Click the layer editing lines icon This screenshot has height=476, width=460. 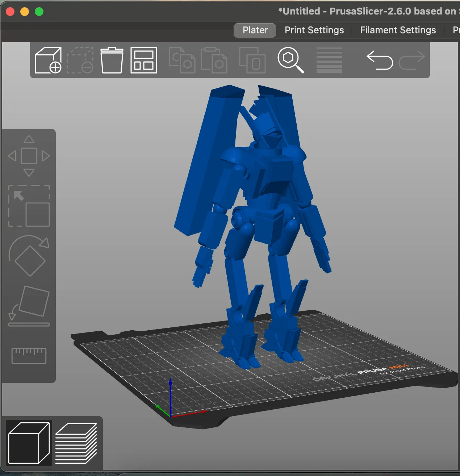click(x=329, y=60)
